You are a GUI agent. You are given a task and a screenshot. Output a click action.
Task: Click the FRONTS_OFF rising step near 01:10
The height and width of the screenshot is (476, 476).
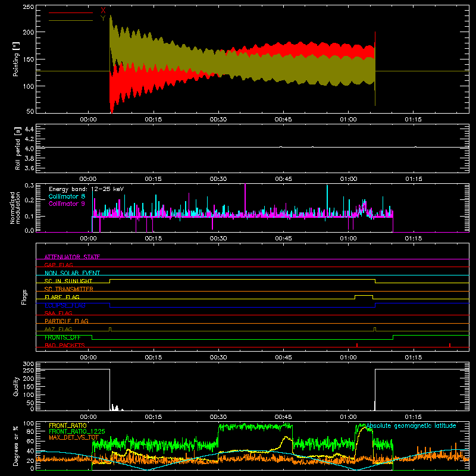click(x=393, y=337)
